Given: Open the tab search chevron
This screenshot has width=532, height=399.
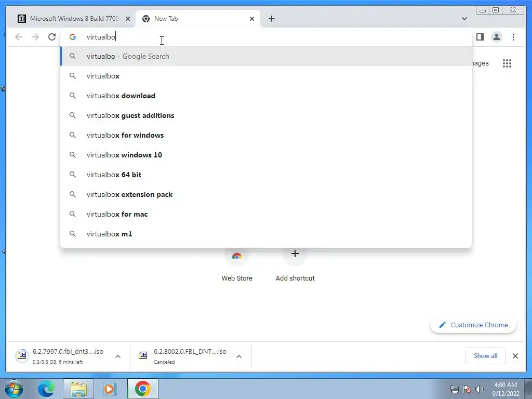Looking at the screenshot, I should [x=464, y=19].
